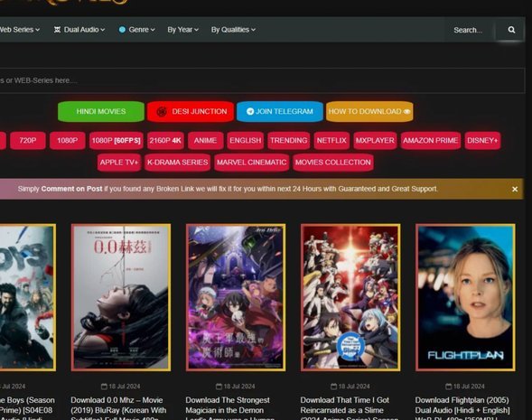Click the blue dot Genre icon
Viewport: 532px width, 420px height.
[x=122, y=30]
